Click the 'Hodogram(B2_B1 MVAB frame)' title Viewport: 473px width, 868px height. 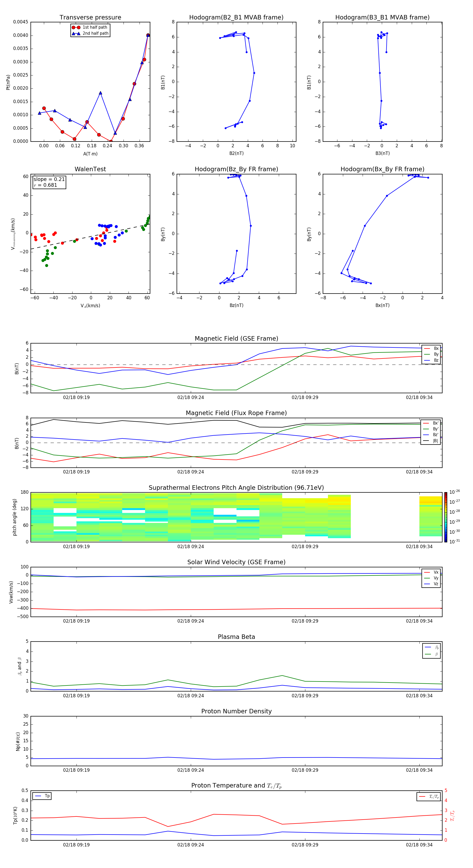[236, 18]
